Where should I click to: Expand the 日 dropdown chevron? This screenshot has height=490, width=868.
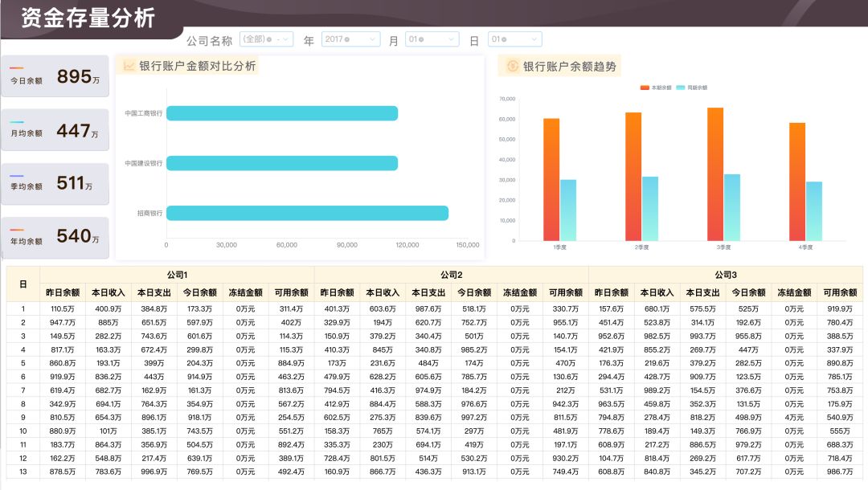[534, 39]
